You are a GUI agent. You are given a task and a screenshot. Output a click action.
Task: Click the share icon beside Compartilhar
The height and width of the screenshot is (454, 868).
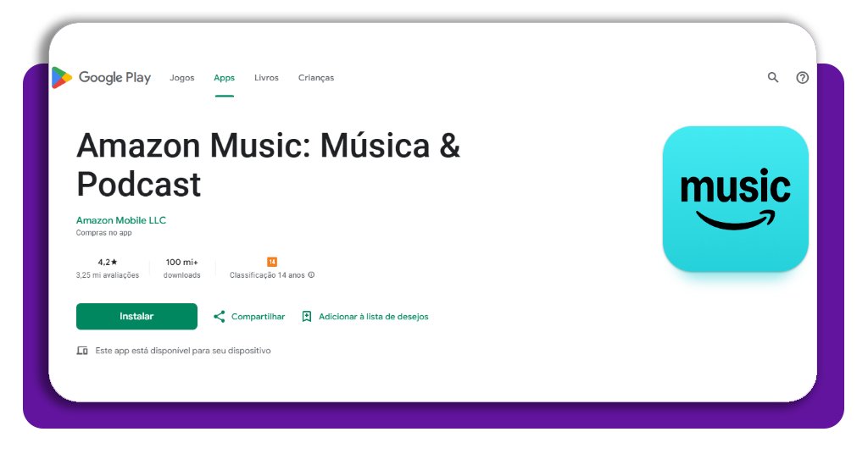pyautogui.click(x=220, y=316)
